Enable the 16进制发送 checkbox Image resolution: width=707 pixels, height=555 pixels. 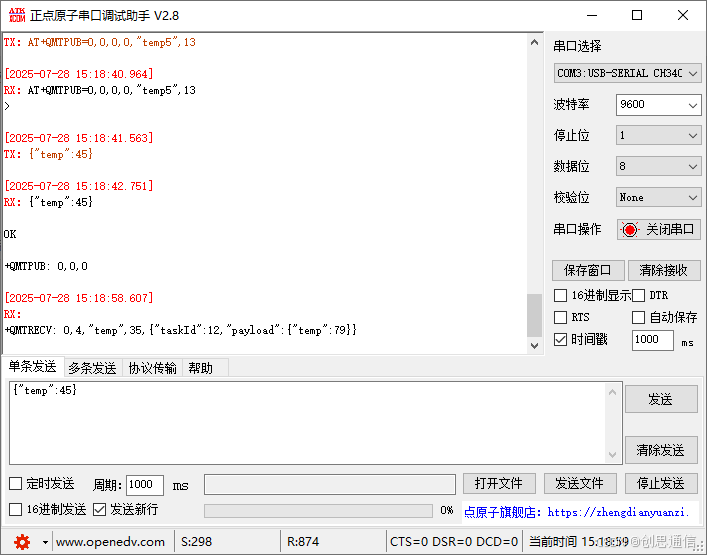point(16,509)
